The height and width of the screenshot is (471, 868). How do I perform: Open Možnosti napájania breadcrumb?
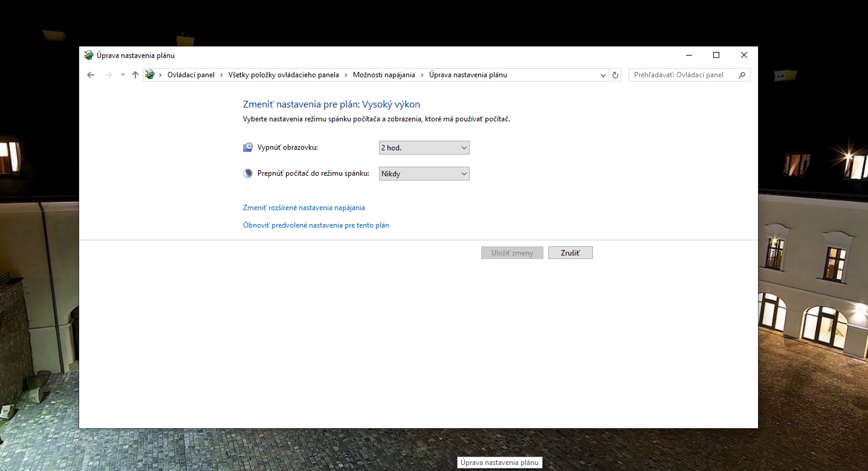click(384, 75)
